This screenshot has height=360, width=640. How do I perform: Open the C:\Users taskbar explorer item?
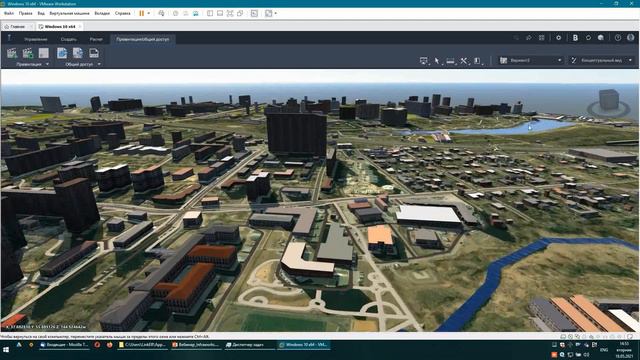tap(142, 345)
